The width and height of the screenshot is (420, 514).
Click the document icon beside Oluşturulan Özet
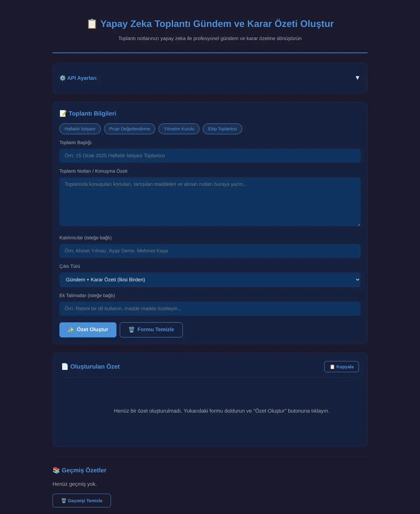point(65,367)
